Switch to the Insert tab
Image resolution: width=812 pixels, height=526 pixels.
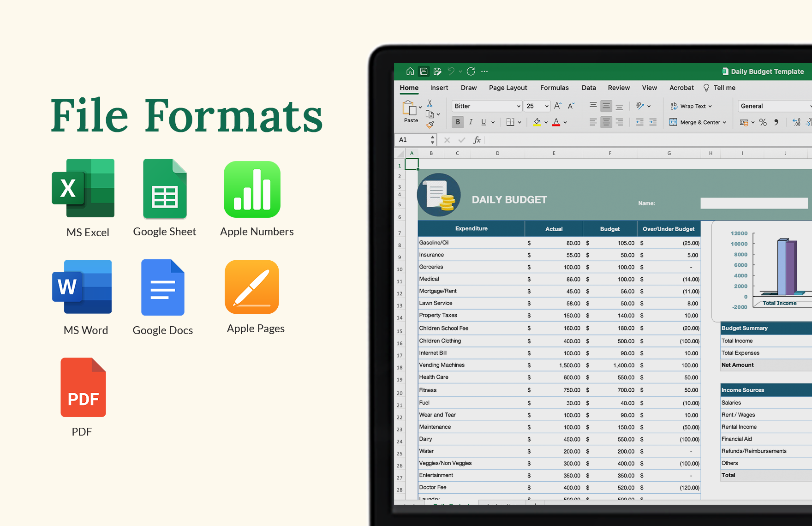(439, 88)
